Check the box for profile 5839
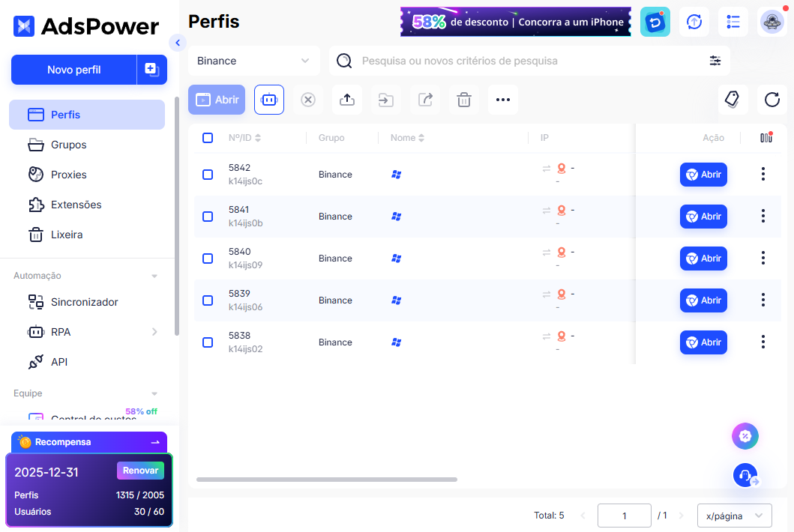Image resolution: width=794 pixels, height=532 pixels. (x=208, y=300)
